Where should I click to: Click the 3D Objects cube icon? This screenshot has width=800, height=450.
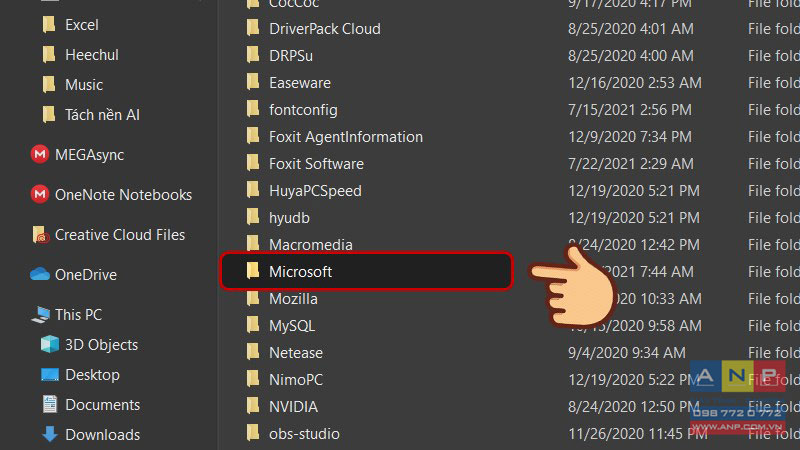coord(49,344)
